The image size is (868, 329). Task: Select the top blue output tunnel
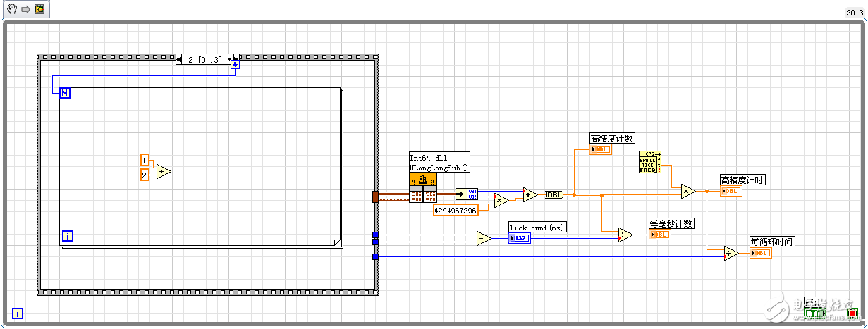(x=376, y=235)
